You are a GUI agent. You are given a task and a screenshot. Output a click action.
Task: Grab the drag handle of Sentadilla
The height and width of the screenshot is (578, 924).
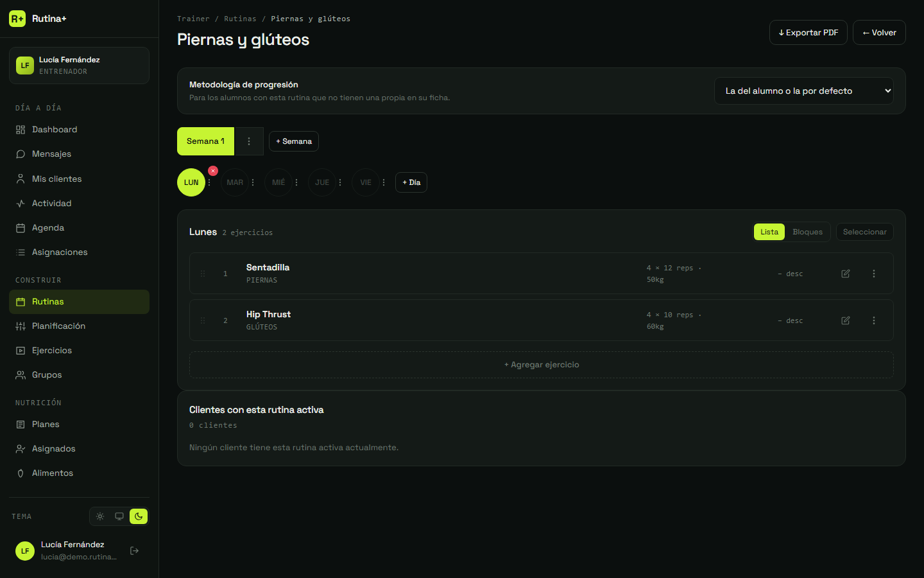(x=203, y=274)
